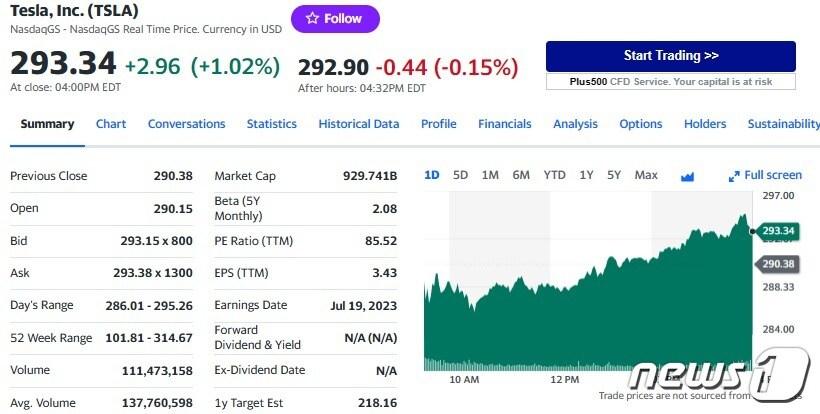The width and height of the screenshot is (820, 414).
Task: Switch to the Options tab
Action: coord(640,124)
